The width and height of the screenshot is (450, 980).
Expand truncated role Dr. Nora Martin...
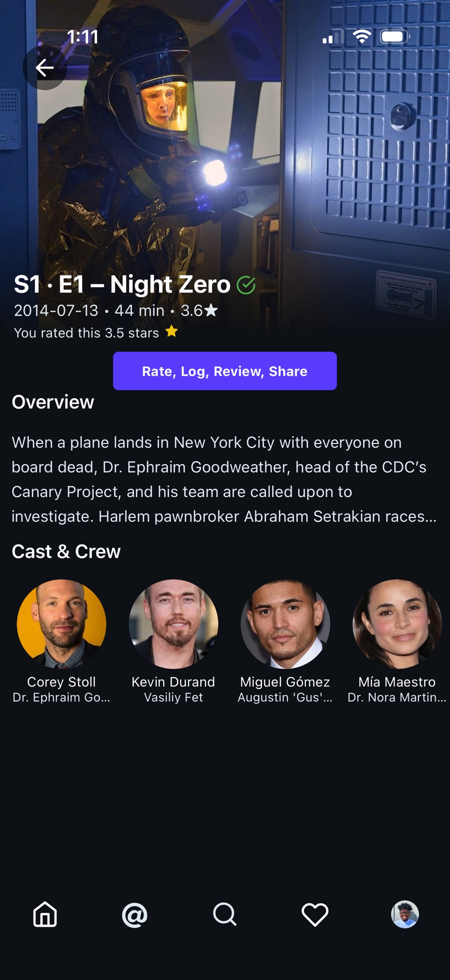click(x=397, y=697)
